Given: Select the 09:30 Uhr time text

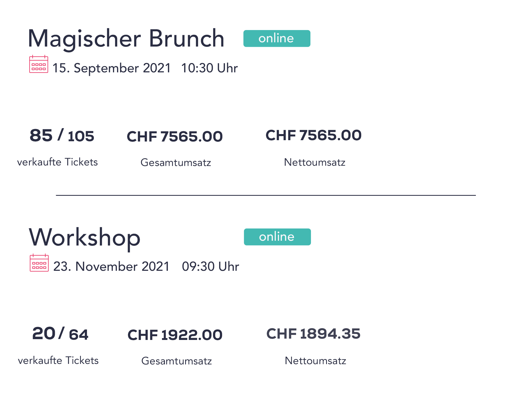Looking at the screenshot, I should pyautogui.click(x=210, y=267).
